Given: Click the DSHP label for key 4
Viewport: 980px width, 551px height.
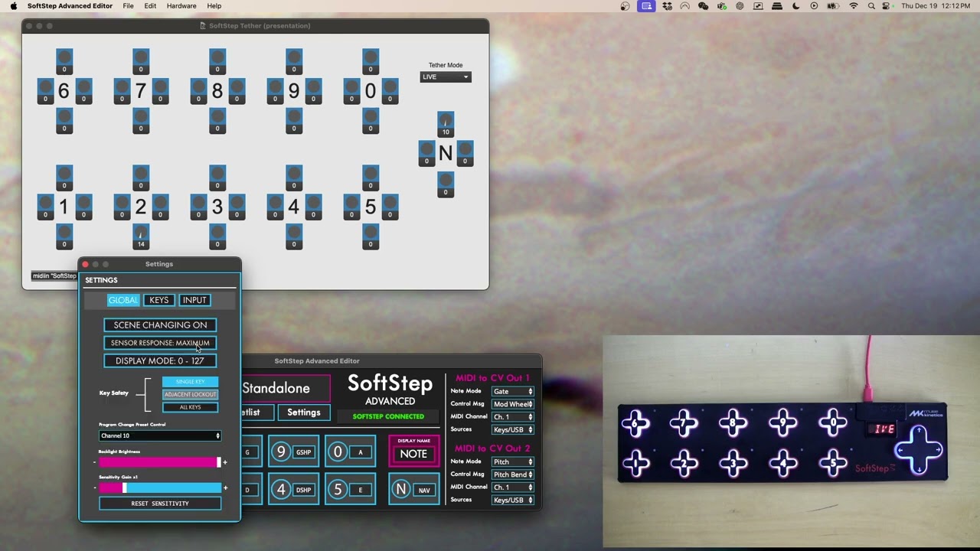Looking at the screenshot, I should click(x=304, y=491).
